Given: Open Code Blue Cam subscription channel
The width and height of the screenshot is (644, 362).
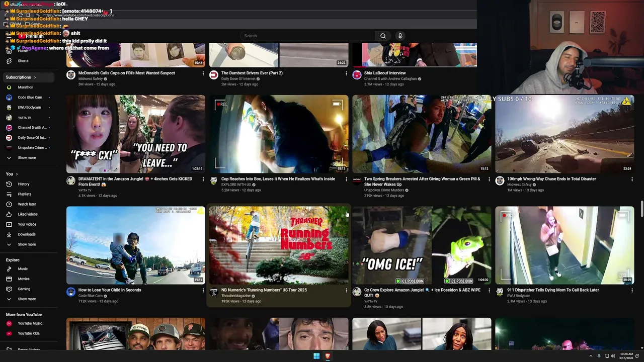Looking at the screenshot, I should click(x=30, y=98).
